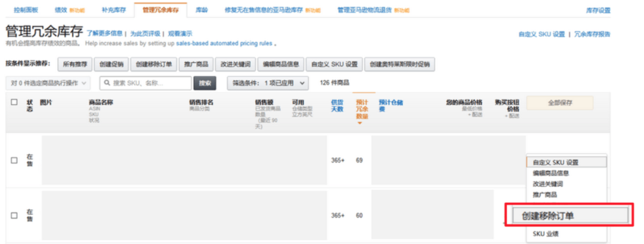Click the surplus quantity 60 cell
The image size is (644, 244).
click(360, 215)
